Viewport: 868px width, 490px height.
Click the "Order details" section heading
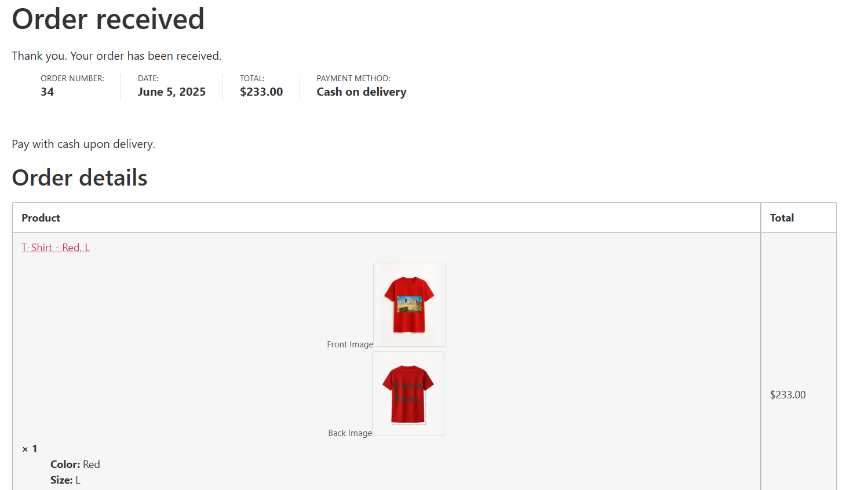point(80,178)
